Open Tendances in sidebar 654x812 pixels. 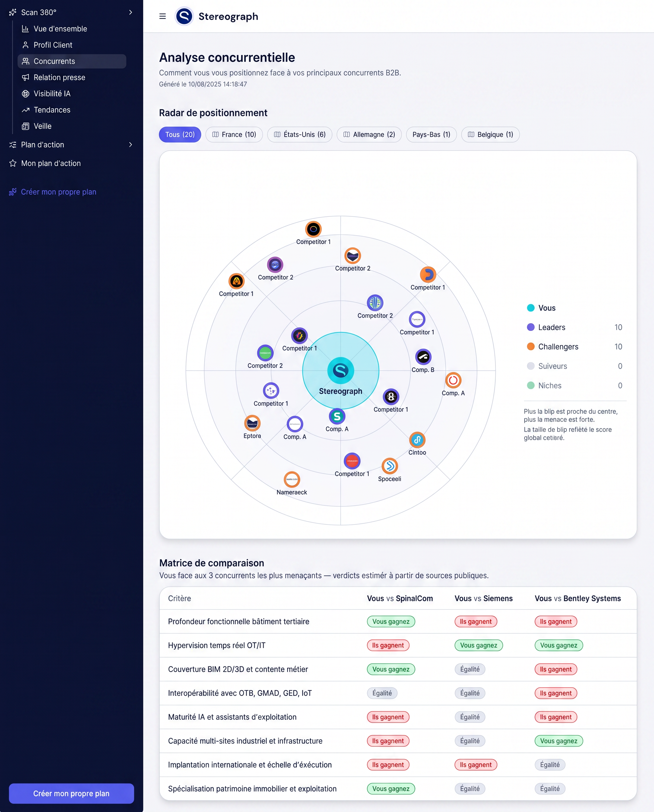tap(72, 110)
